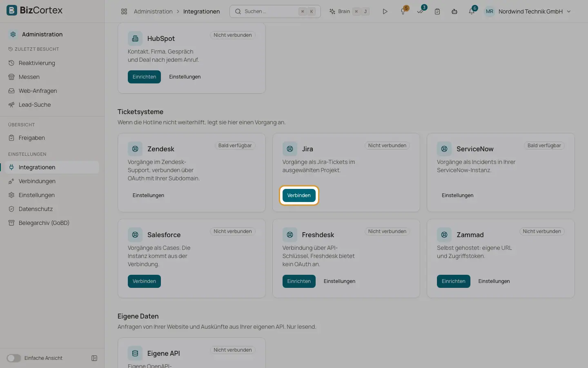
Task: Click the play icon in the top bar
Action: coord(385,11)
